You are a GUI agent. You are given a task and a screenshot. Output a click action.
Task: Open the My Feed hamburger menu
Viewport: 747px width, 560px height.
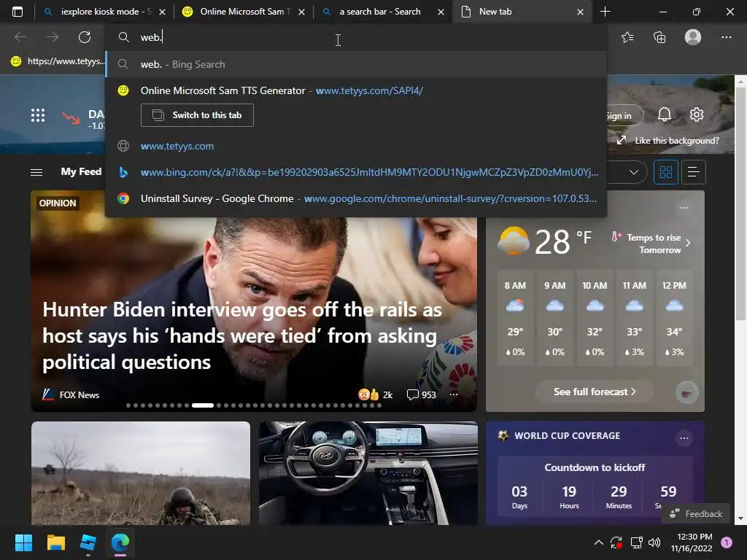(36, 172)
